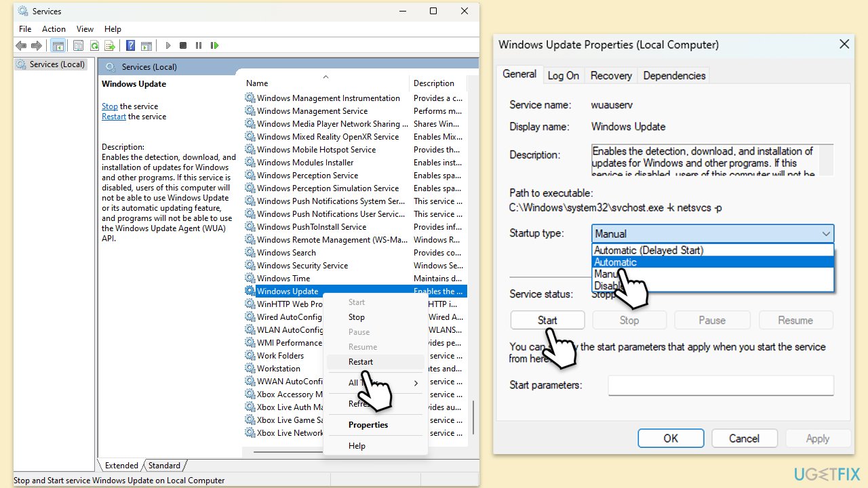Open the Startup type combo box
The image size is (868, 488).
click(x=713, y=233)
